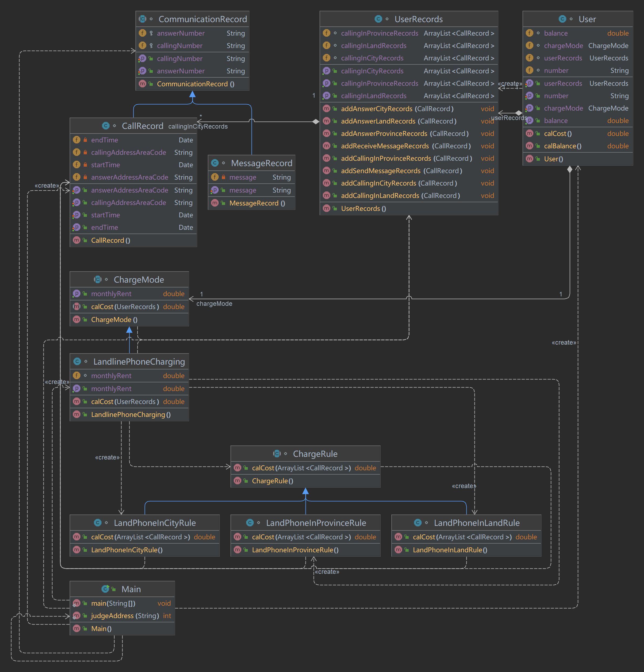Click the UserRecords class icon

(378, 19)
